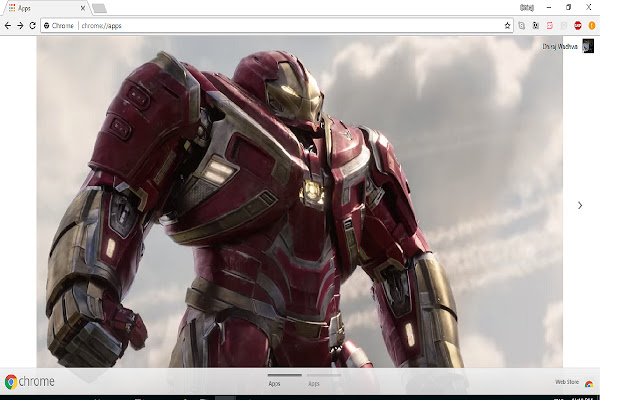
Task: Open the profile avatar picture
Action: [588, 46]
